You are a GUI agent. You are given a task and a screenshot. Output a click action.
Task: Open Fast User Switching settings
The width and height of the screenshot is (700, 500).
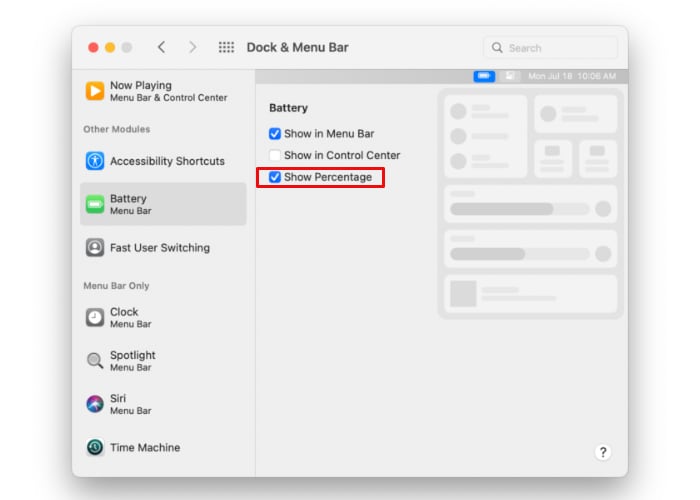click(163, 247)
